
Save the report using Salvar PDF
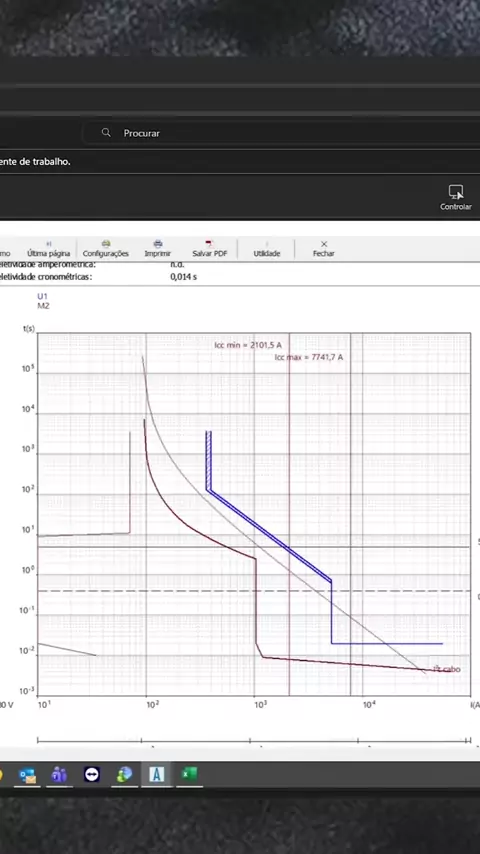point(210,249)
